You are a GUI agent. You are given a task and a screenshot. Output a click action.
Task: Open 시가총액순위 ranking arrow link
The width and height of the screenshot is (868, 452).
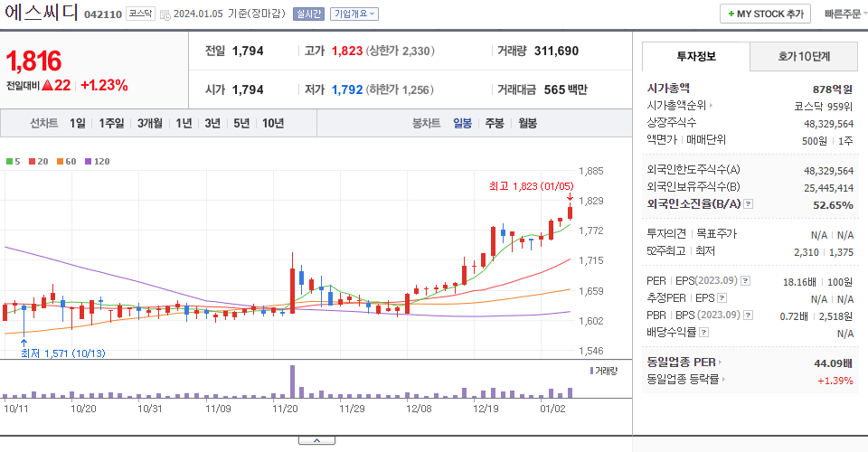pos(711,105)
